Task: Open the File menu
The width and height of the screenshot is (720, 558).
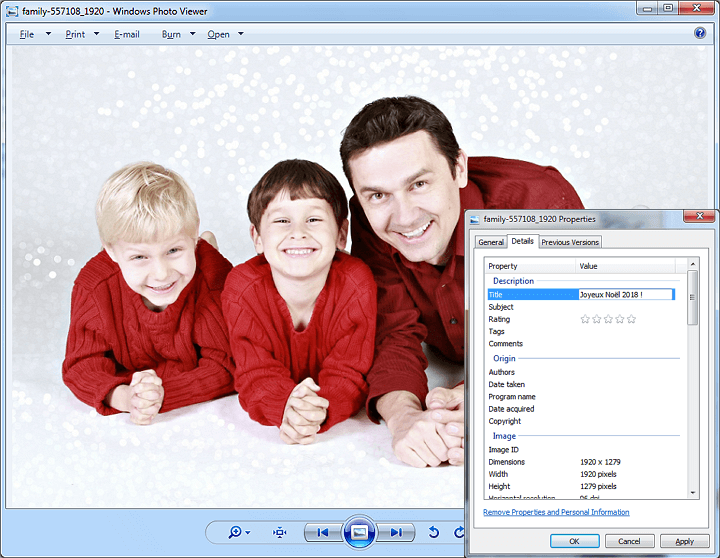Action: (27, 34)
